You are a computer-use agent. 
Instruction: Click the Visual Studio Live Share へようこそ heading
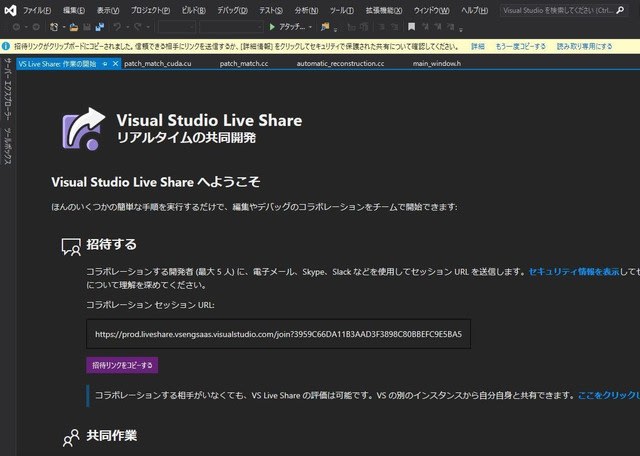pyautogui.click(x=156, y=182)
